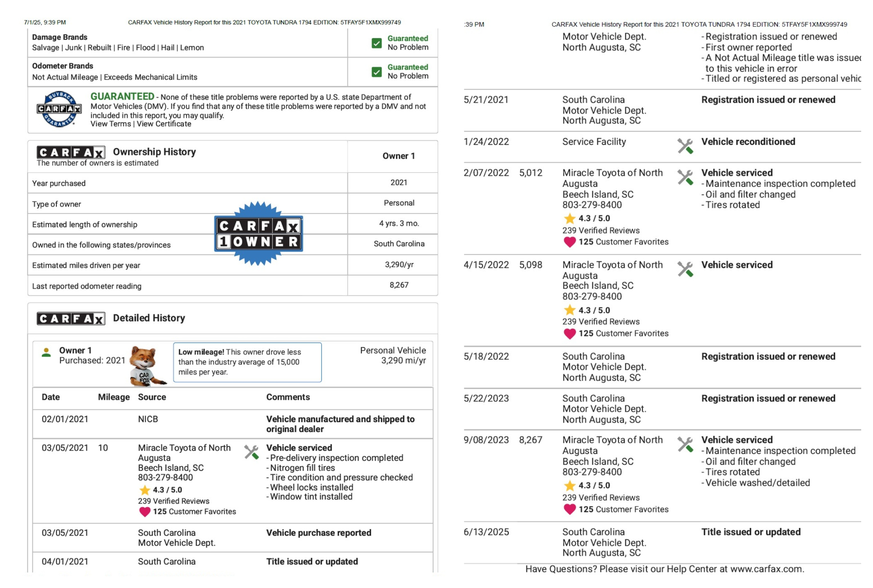Click the star rating icon under the 2/07/2022 entry
The width and height of the screenshot is (873, 588).
point(569,219)
